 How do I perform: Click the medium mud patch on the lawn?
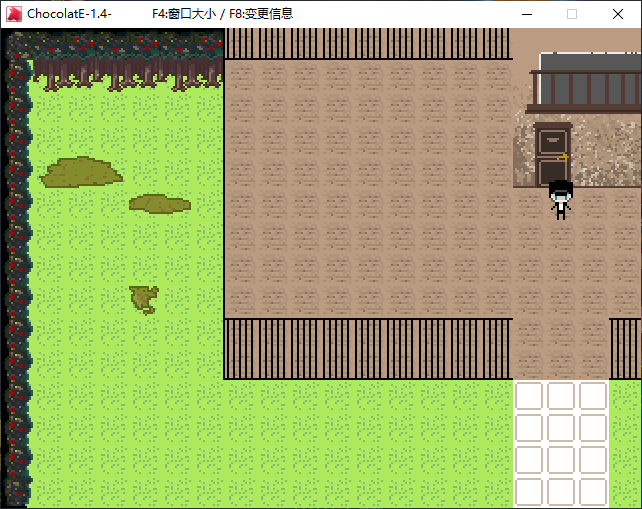(159, 203)
